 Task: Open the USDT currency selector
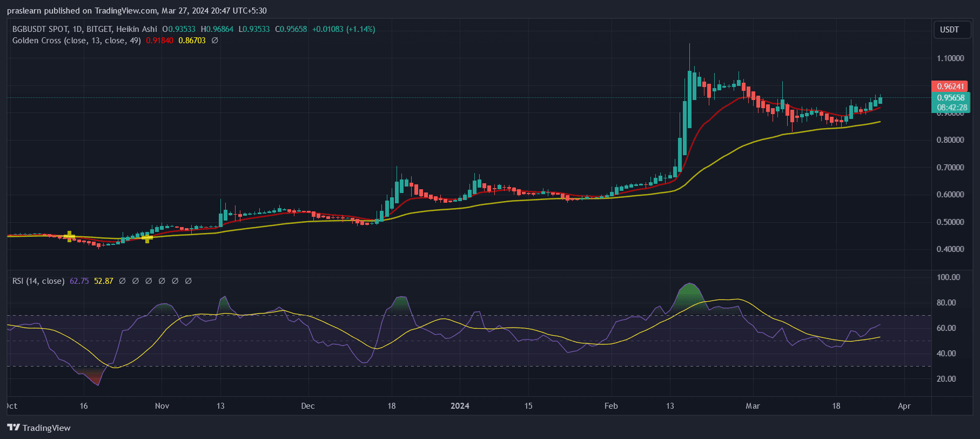[x=949, y=30]
